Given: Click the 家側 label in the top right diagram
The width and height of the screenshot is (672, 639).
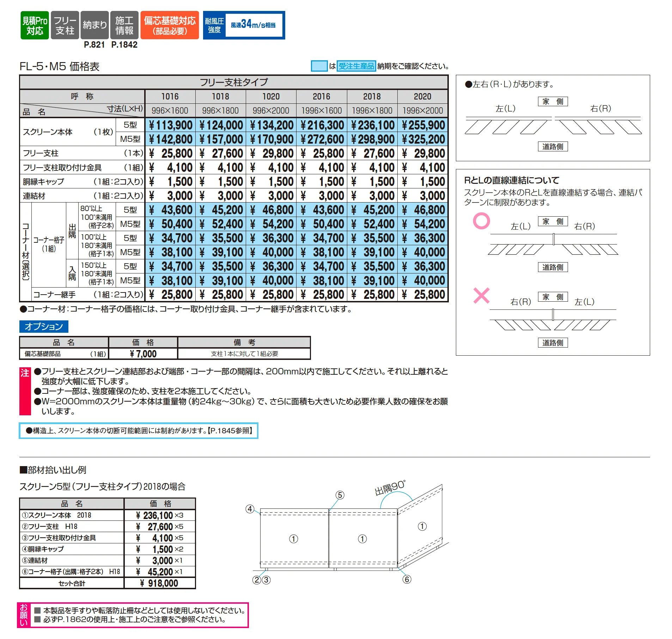Looking at the screenshot, I should point(553,102).
